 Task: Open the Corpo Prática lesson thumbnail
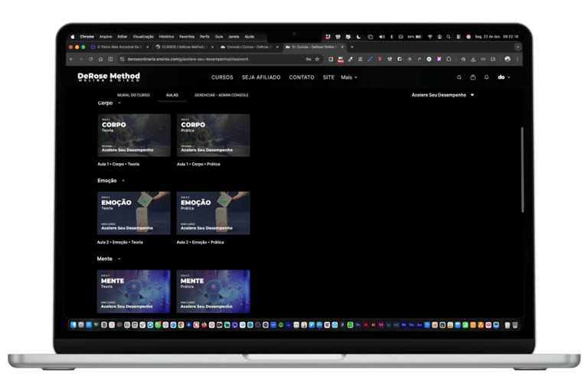[214, 136]
